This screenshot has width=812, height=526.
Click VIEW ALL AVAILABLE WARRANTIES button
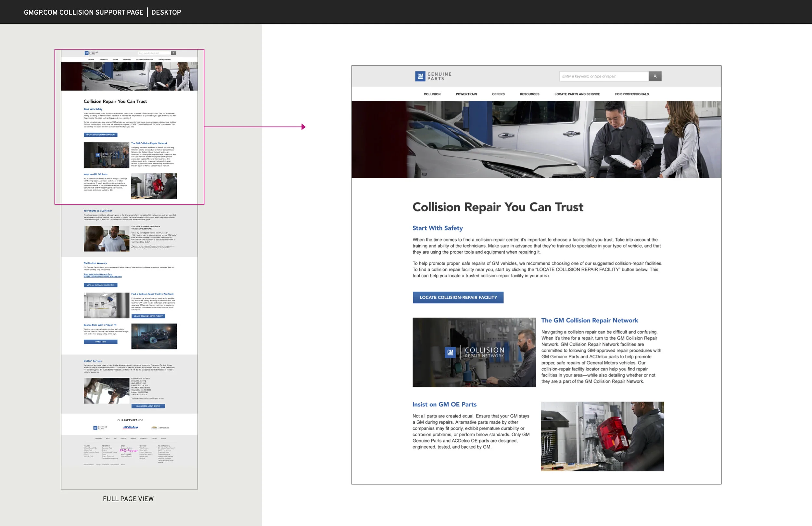coord(100,285)
